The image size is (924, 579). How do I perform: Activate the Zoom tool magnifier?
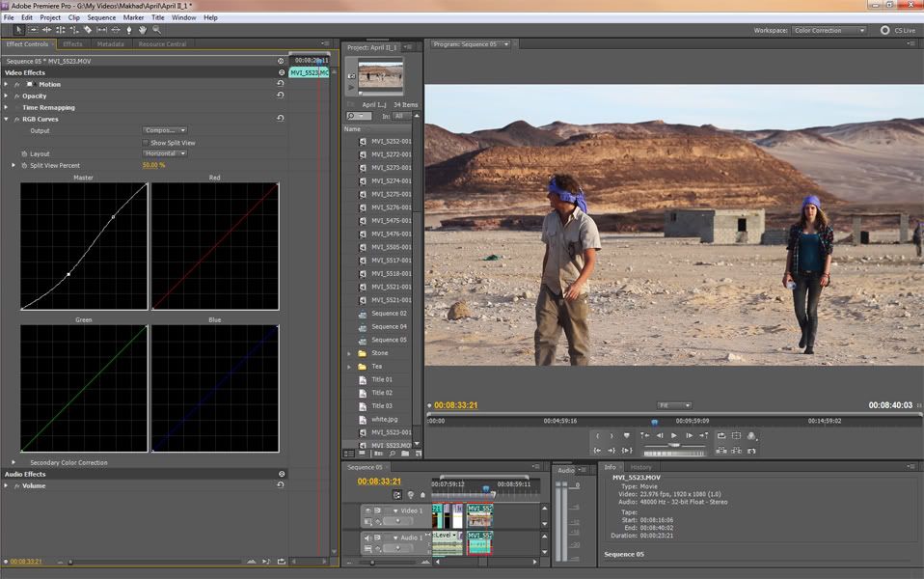(156, 30)
